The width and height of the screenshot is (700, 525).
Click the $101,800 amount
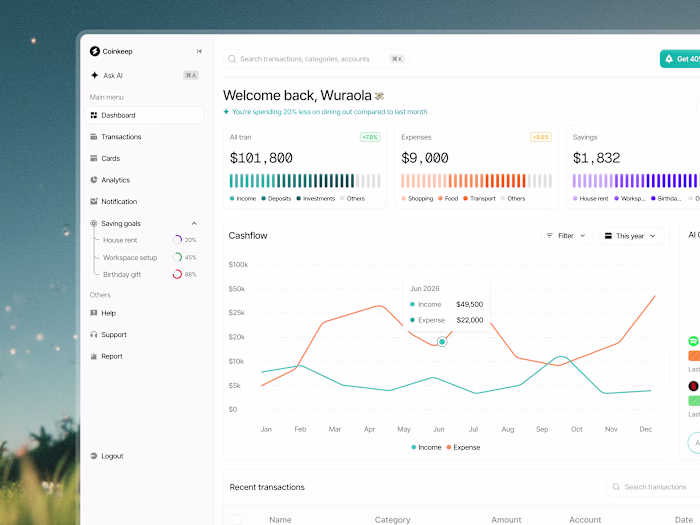pos(261,158)
